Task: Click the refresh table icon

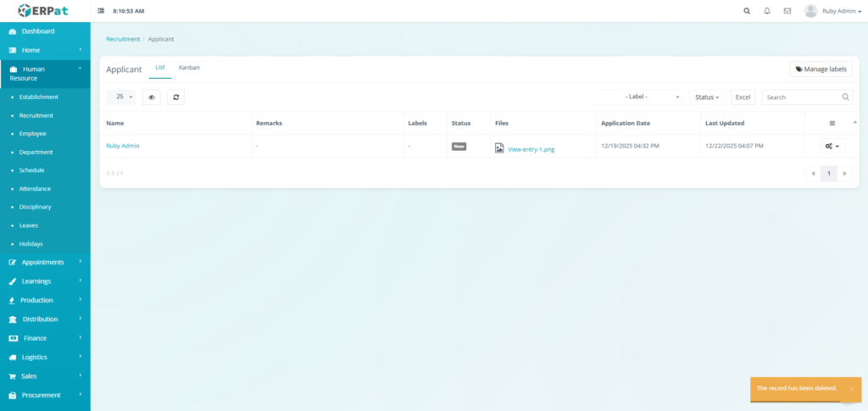Action: [175, 97]
